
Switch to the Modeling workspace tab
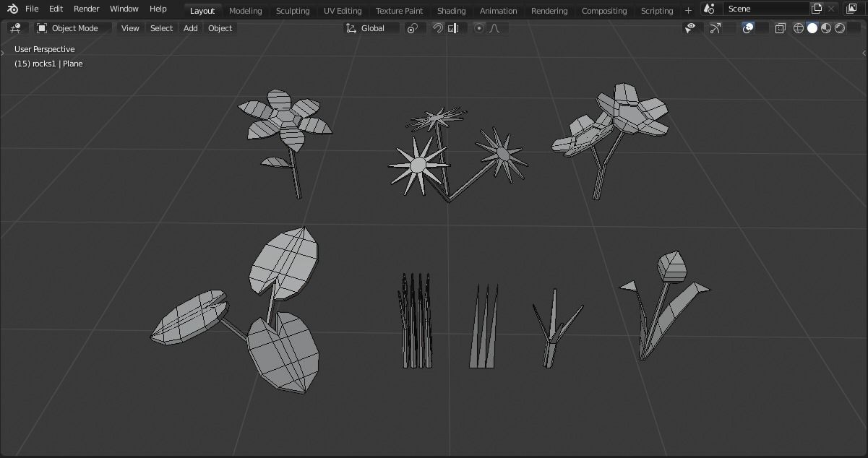click(x=246, y=11)
